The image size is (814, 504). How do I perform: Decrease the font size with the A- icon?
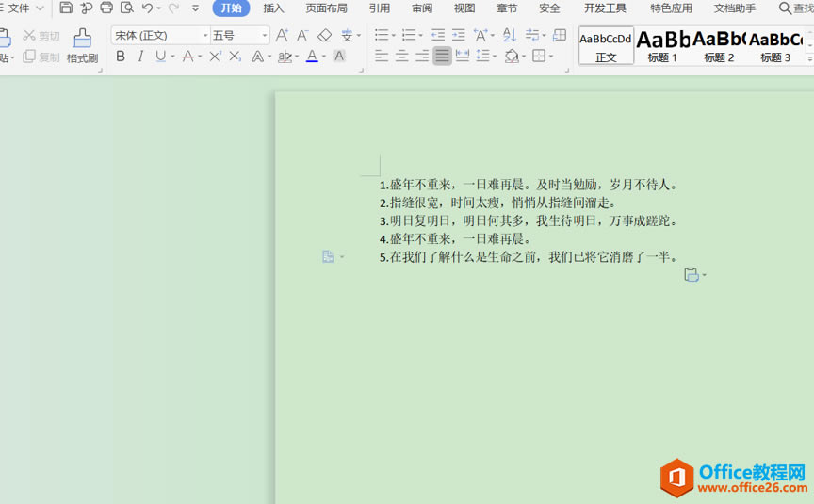click(302, 35)
